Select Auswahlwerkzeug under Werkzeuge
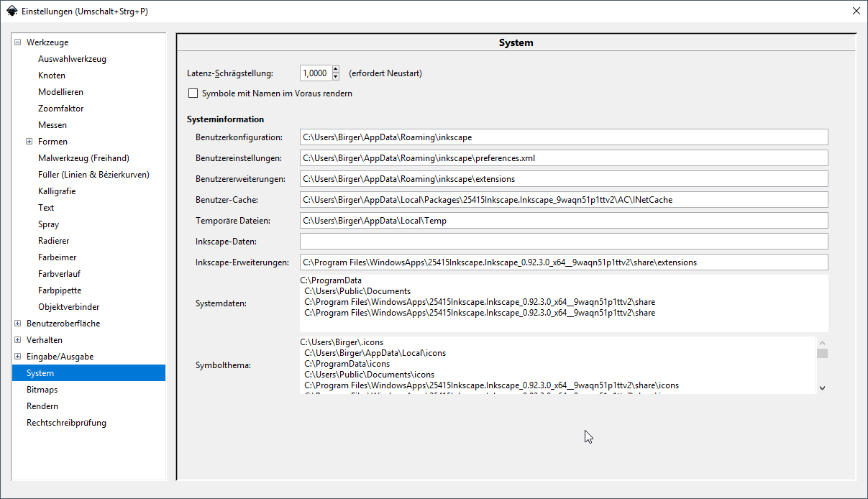Image resolution: width=868 pixels, height=499 pixels. coord(72,59)
